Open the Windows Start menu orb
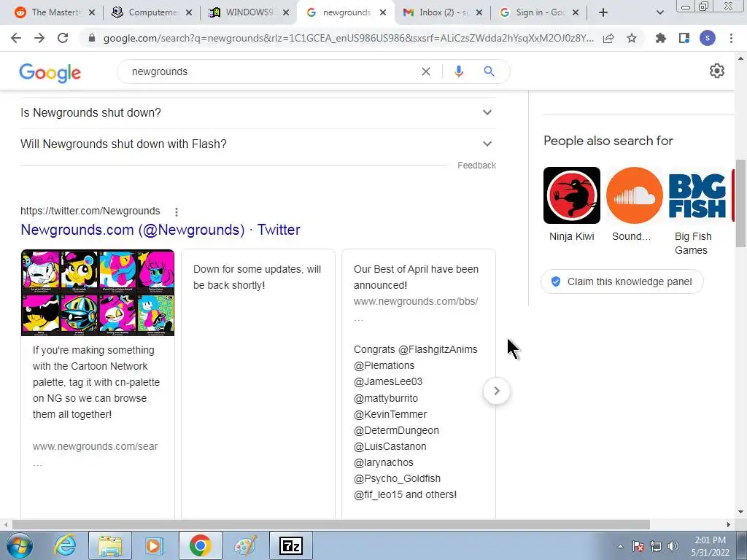The image size is (747, 560). (x=20, y=545)
